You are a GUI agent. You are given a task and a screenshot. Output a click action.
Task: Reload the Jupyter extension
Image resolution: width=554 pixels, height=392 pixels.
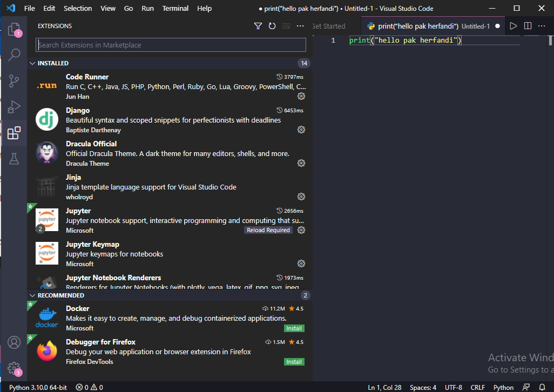tap(268, 230)
